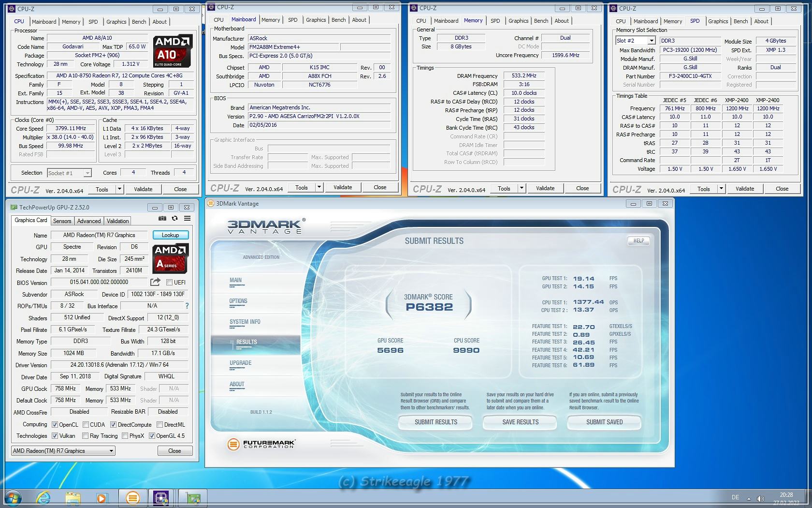Expand Tools arrow in CPU tab window
This screenshot has width=812, height=508.
(x=119, y=189)
